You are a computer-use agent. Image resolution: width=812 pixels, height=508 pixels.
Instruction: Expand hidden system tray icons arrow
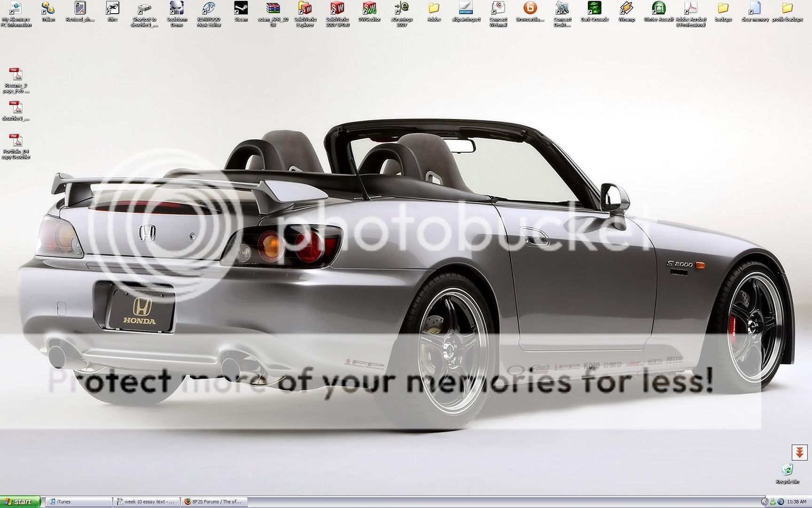[765, 502]
